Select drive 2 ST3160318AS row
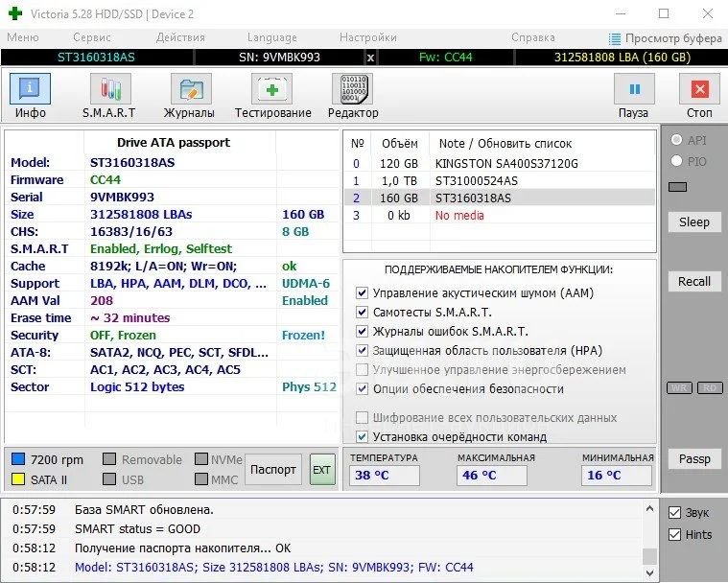728x583 pixels. [500, 198]
